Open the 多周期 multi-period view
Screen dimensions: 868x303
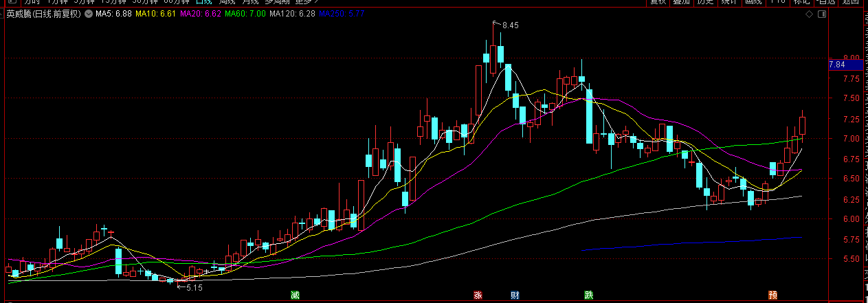click(x=277, y=2)
